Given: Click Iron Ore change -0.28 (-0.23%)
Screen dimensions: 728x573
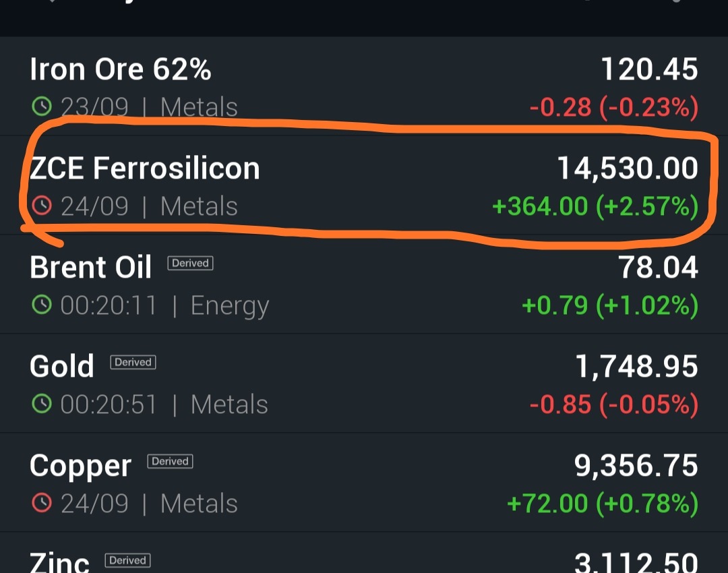Looking at the screenshot, I should [x=613, y=107].
